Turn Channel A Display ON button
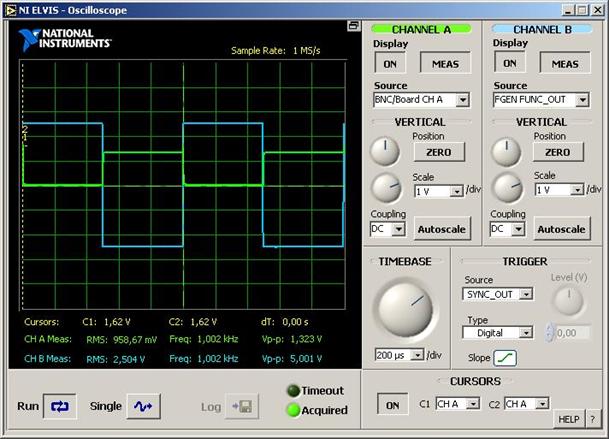609x439 pixels. [x=390, y=64]
